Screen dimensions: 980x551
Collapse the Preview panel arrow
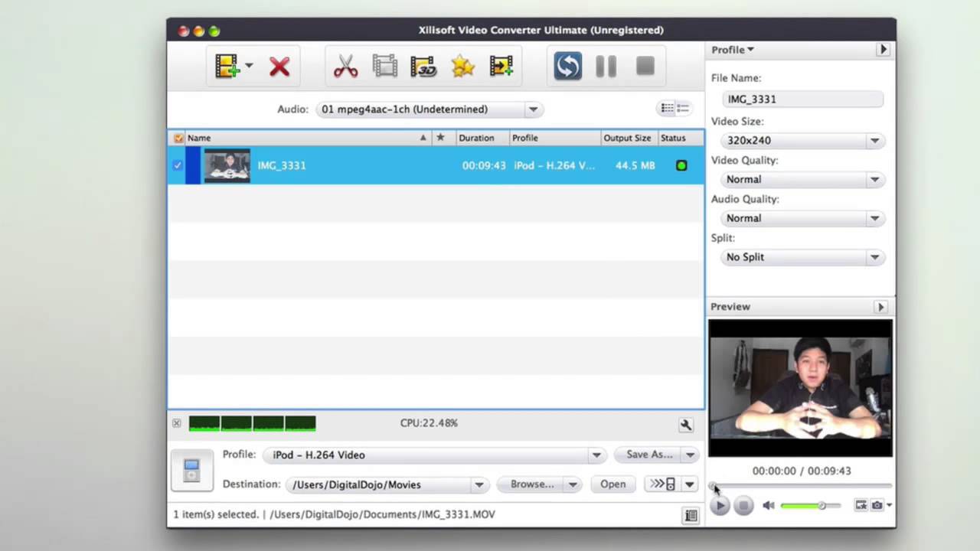click(x=880, y=307)
